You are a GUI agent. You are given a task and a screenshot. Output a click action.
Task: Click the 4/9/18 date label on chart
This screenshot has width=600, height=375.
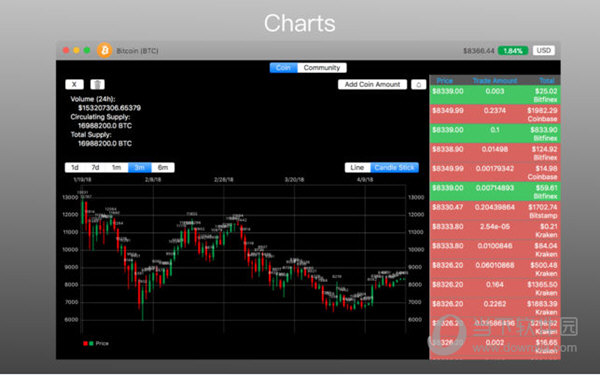(365, 179)
